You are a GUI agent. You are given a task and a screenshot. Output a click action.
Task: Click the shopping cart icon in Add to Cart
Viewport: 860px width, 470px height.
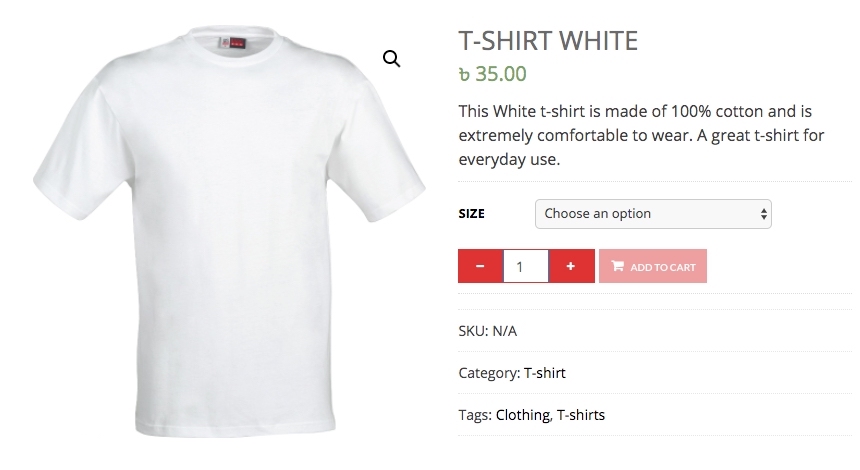618,266
